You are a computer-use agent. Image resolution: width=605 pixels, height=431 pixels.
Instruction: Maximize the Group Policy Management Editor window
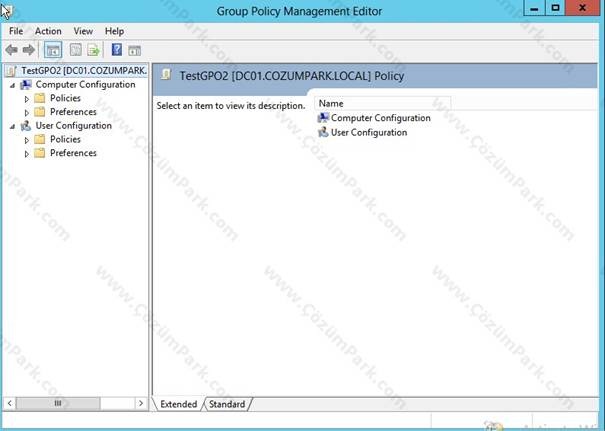[x=555, y=8]
